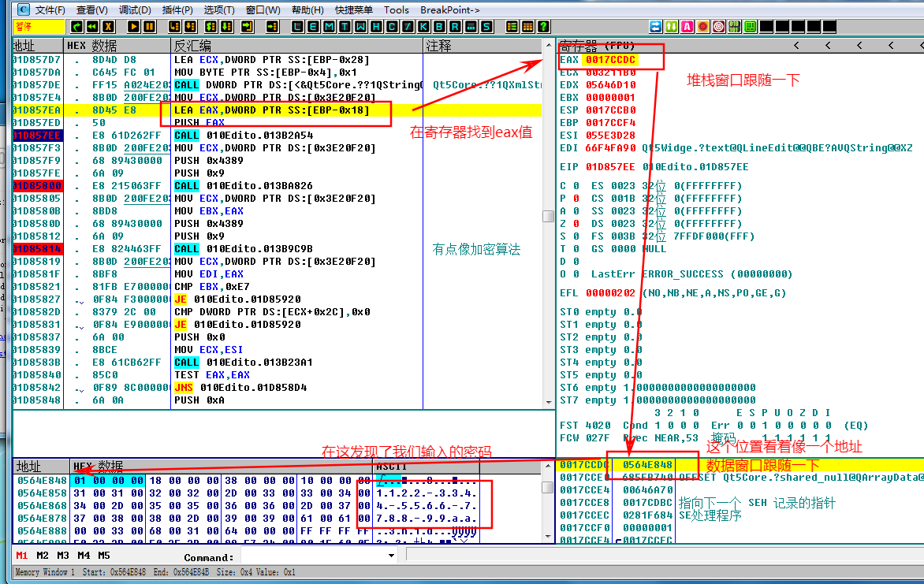This screenshot has width=924, height=584.
Task: Open the 插件(P) menu
Action: point(177,10)
